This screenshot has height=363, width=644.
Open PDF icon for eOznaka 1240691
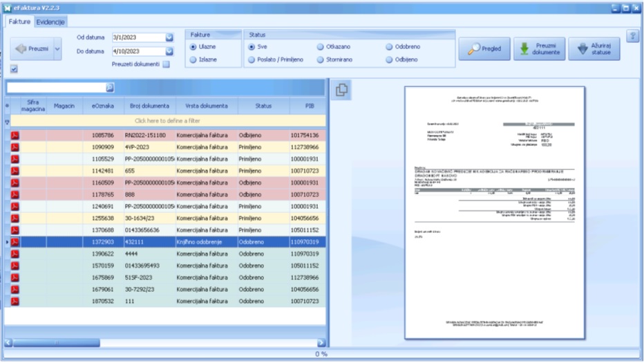[15, 206]
